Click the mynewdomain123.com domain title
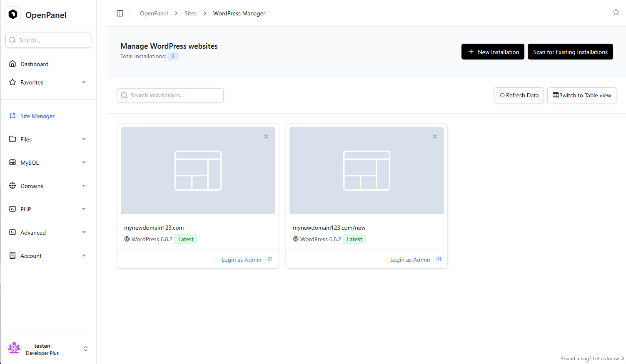This screenshot has width=626, height=364. click(154, 228)
